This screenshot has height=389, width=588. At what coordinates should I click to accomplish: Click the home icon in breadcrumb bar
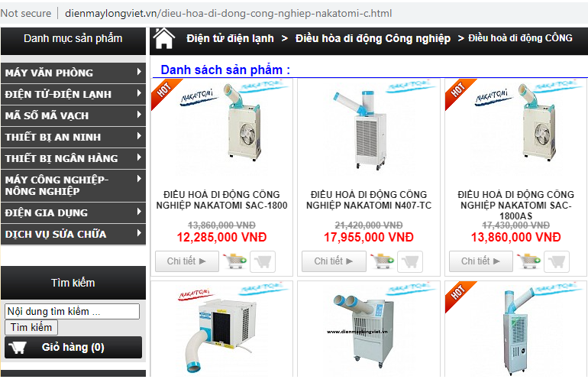tap(164, 38)
